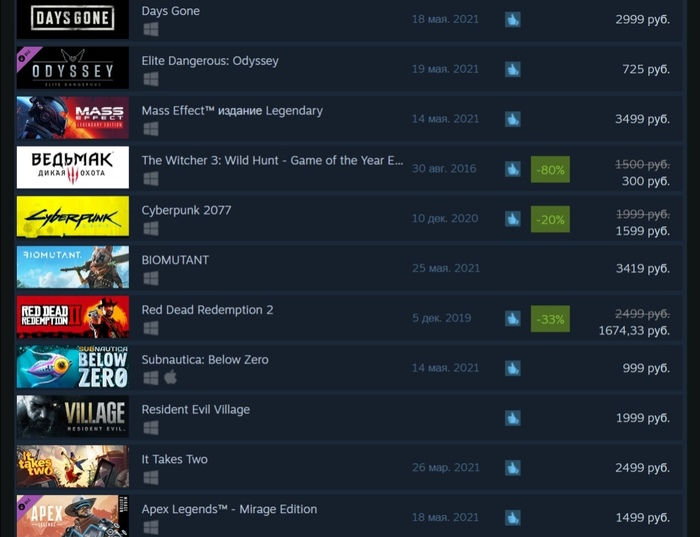Select the Red Dead Redemption 2 title
Viewport: 700px width, 537px height.
pyautogui.click(x=207, y=310)
